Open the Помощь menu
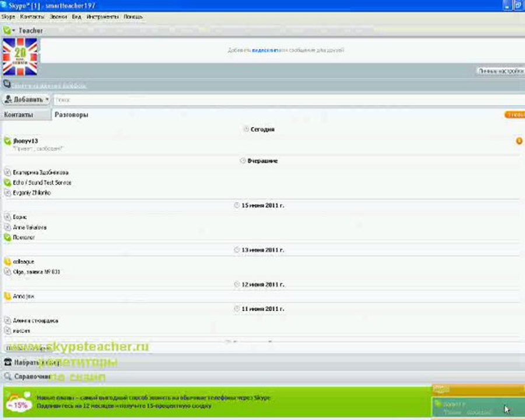Viewport: 525px width, 420px height. click(133, 16)
